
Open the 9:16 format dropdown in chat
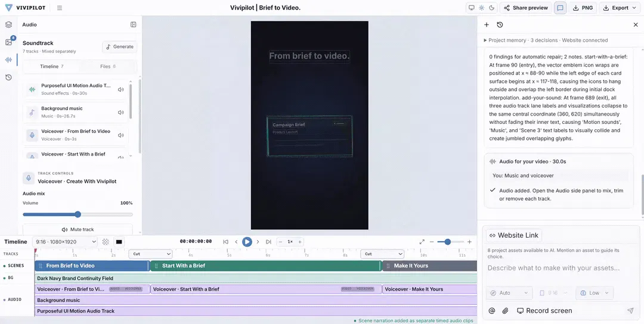click(553, 293)
